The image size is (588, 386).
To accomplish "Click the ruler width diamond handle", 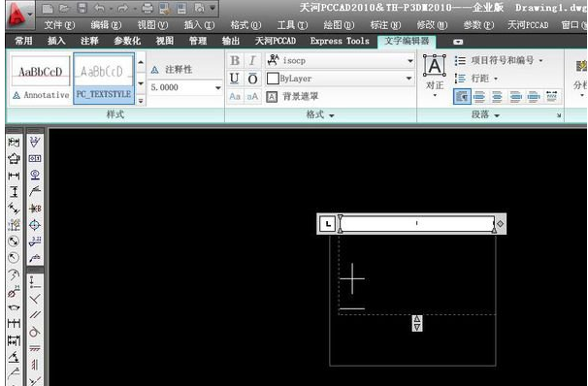I will click(501, 224).
